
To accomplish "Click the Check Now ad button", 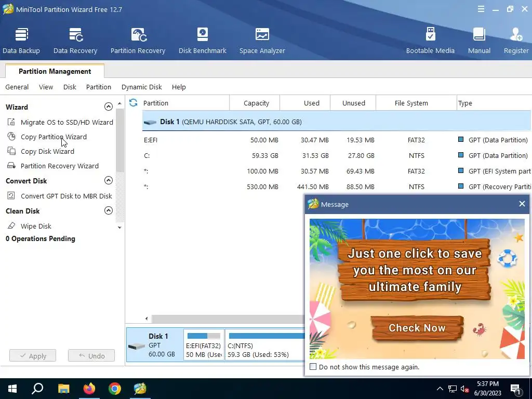I will point(417,328).
